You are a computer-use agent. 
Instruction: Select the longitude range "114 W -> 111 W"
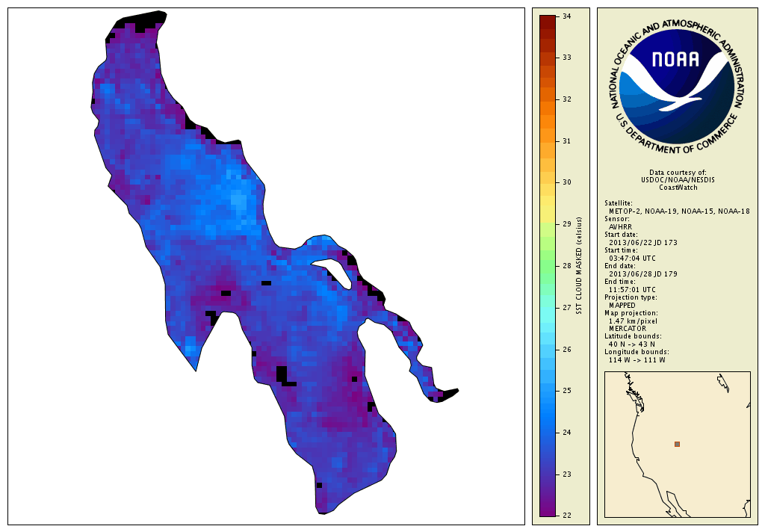[637, 360]
